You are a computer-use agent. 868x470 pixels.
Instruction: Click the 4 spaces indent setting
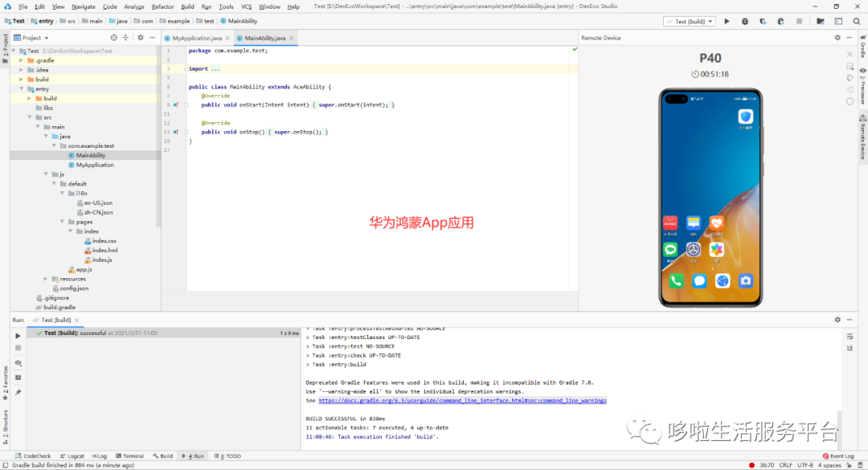(x=829, y=465)
